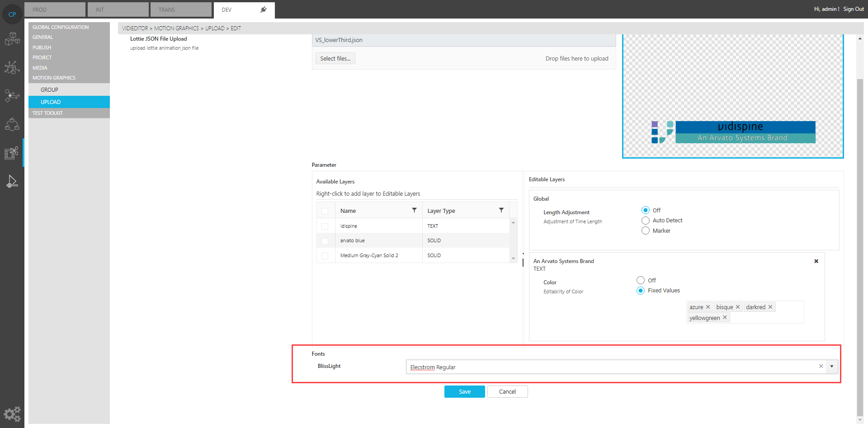Check the arvato blue layer checkbox
Screen dimensions: 868x428
click(325, 241)
